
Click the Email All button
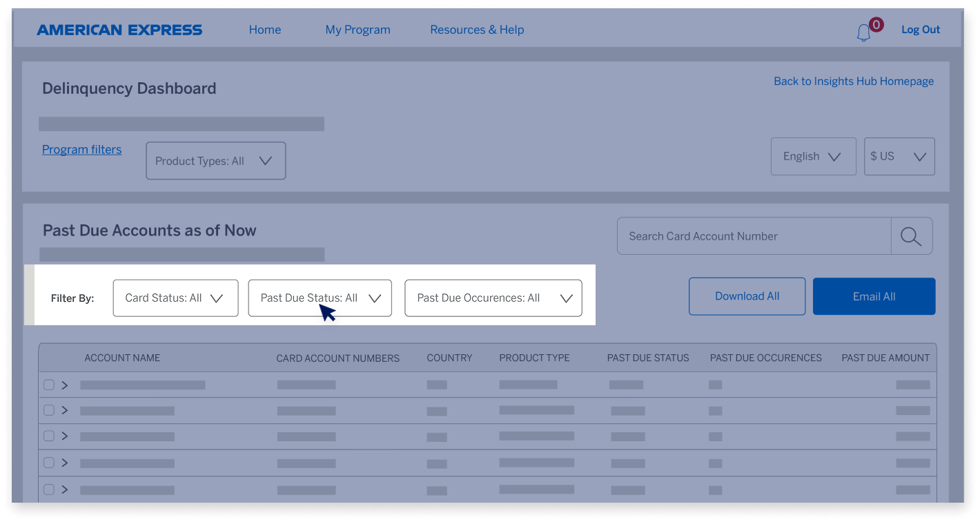874,296
